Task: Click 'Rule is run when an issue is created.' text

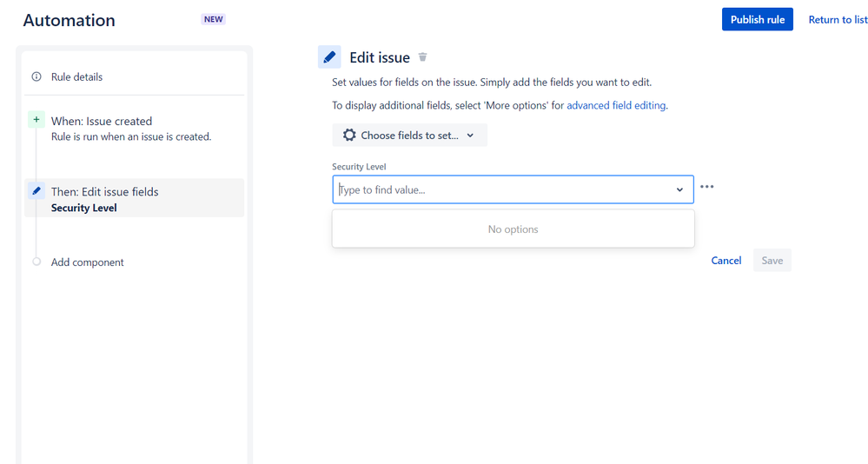Action: 131,136
